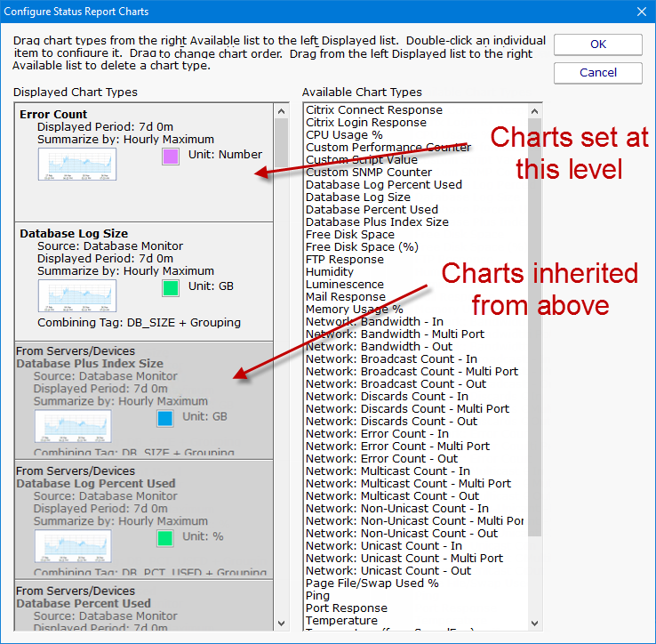Select Page File/Swap Used % item

(372, 584)
